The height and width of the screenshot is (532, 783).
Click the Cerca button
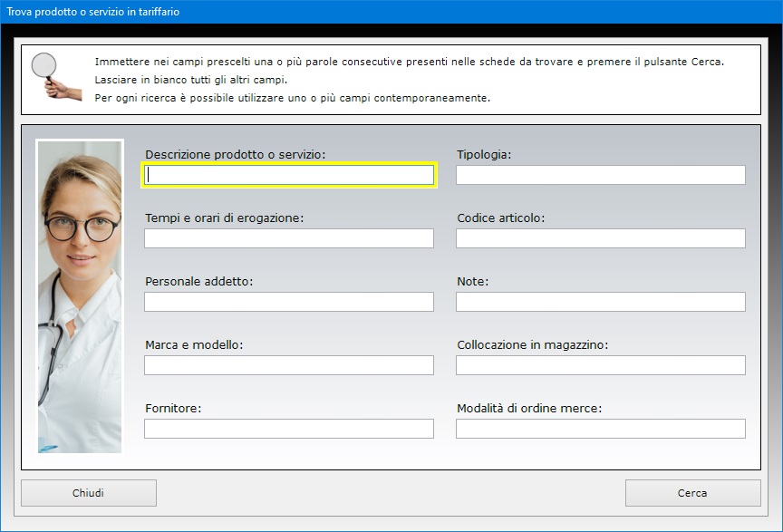pyautogui.click(x=692, y=493)
